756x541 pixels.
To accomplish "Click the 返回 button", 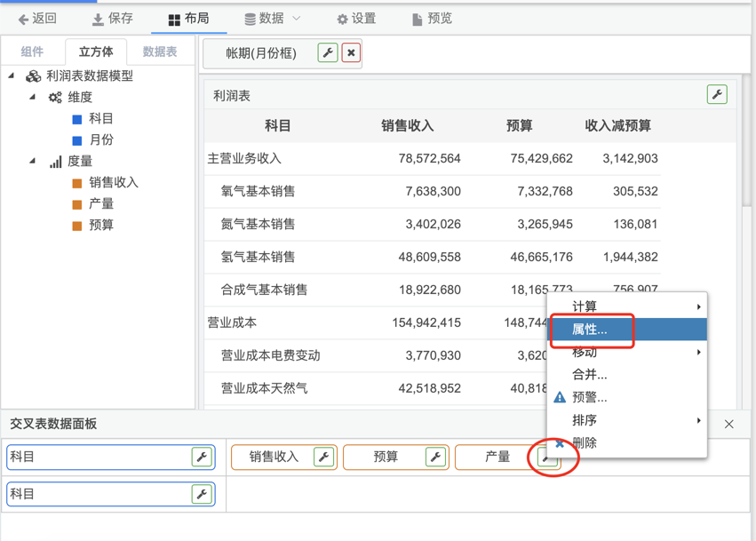I will point(37,19).
